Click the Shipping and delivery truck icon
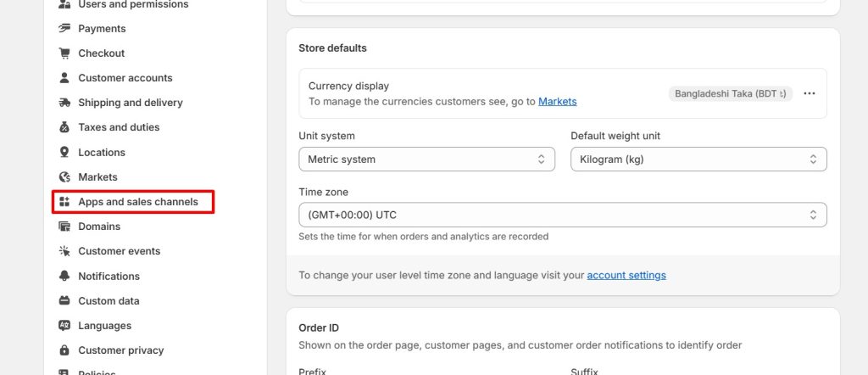 (x=64, y=103)
